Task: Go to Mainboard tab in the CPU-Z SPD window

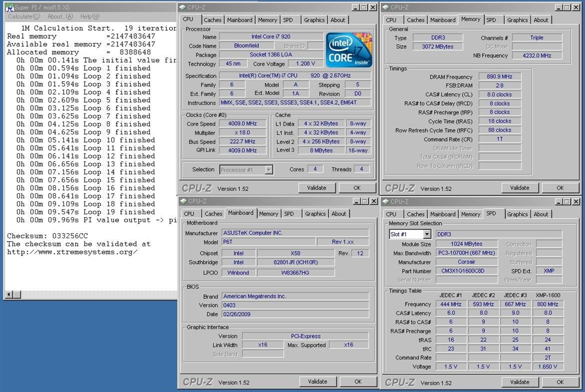Action: coord(443,214)
